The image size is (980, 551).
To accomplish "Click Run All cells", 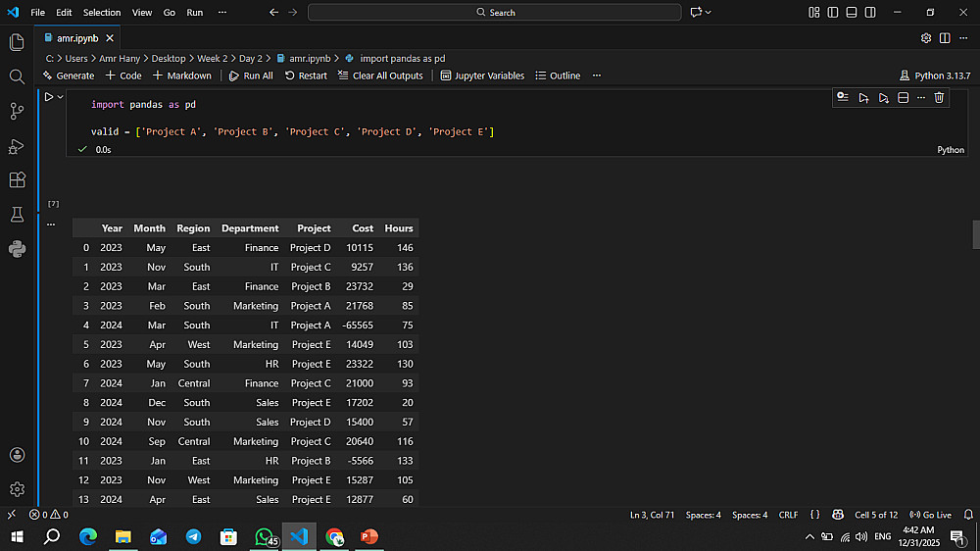I will (x=251, y=75).
